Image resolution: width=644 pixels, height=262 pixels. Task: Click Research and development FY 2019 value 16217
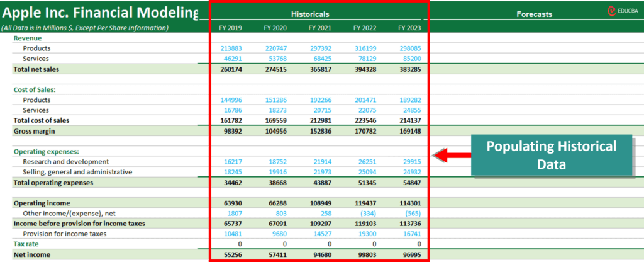pos(233,162)
